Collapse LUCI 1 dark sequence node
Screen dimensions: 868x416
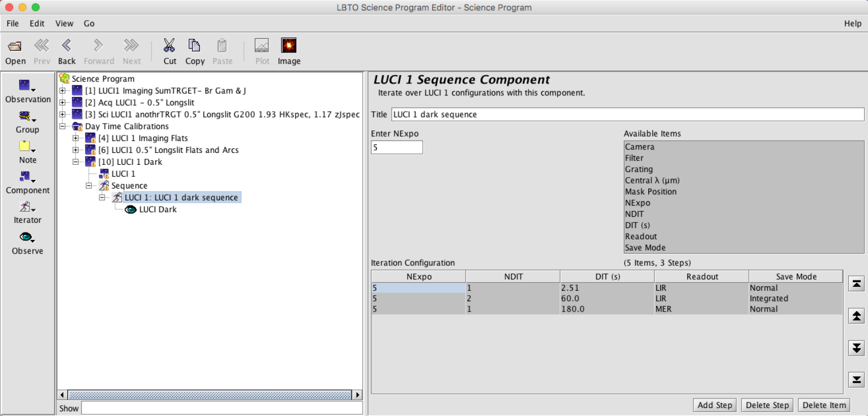tap(102, 198)
